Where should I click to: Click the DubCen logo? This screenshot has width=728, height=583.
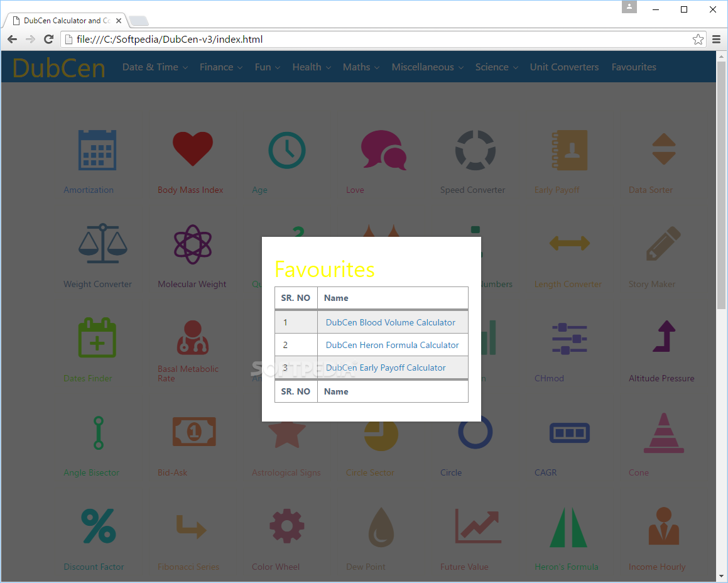[x=59, y=68]
